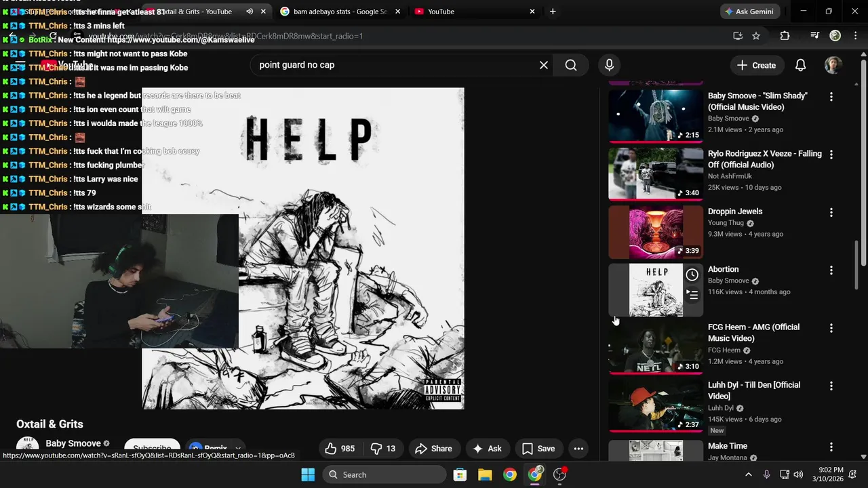
Task: Bookmark this page with star icon
Action: click(756, 36)
